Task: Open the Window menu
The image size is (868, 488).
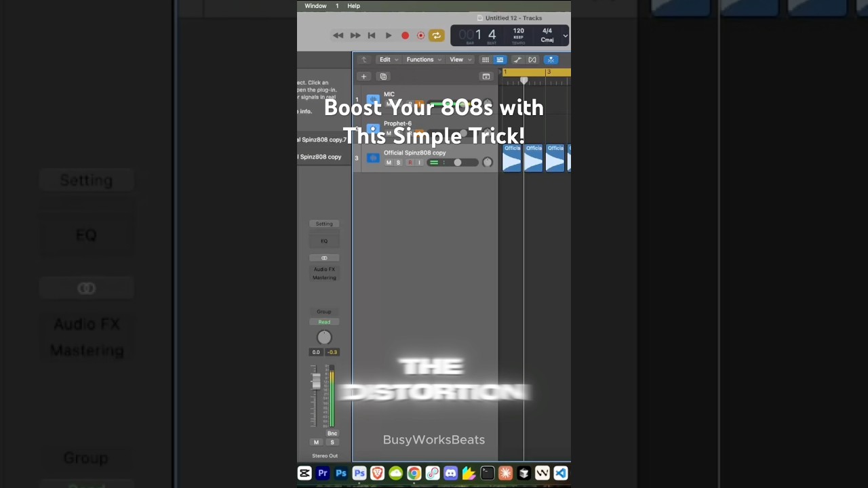Action: [315, 6]
